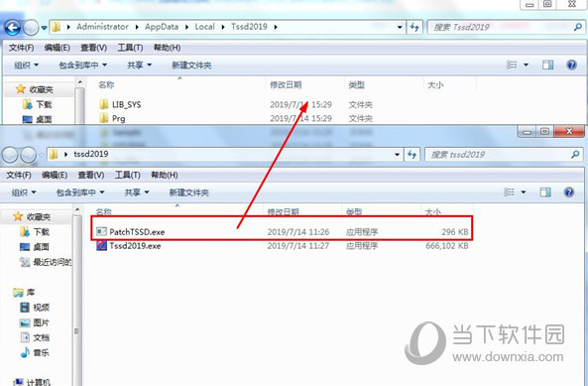Toggle preview pane in front window
588x386 pixels.
click(545, 193)
